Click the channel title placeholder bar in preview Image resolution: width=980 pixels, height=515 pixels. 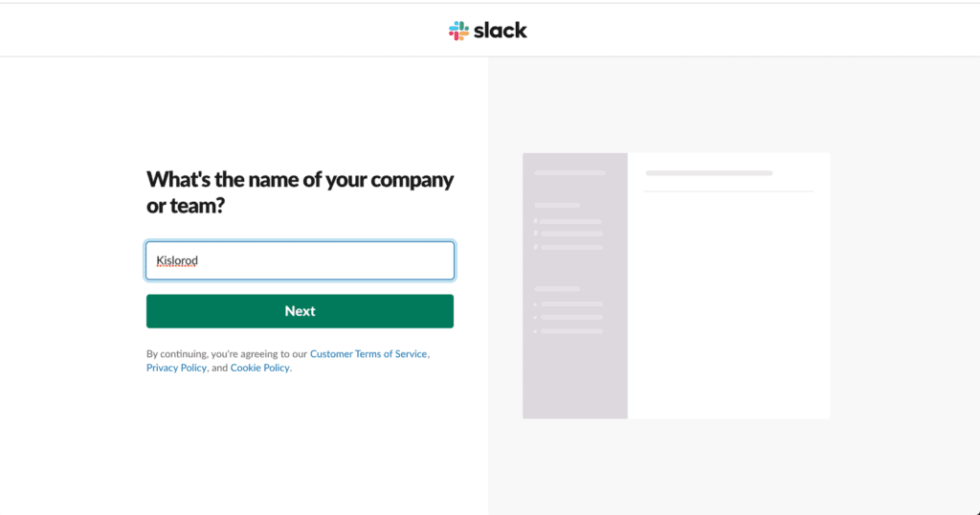(709, 173)
